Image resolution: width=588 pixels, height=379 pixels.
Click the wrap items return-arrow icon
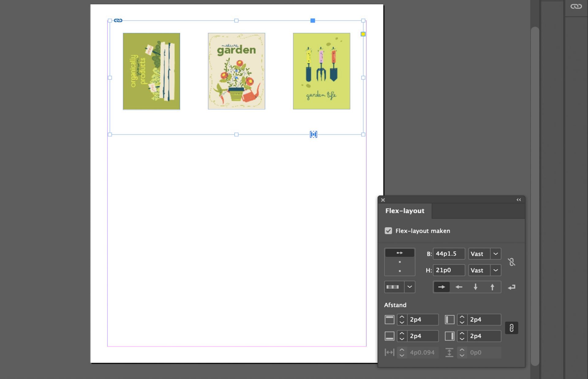pyautogui.click(x=511, y=287)
